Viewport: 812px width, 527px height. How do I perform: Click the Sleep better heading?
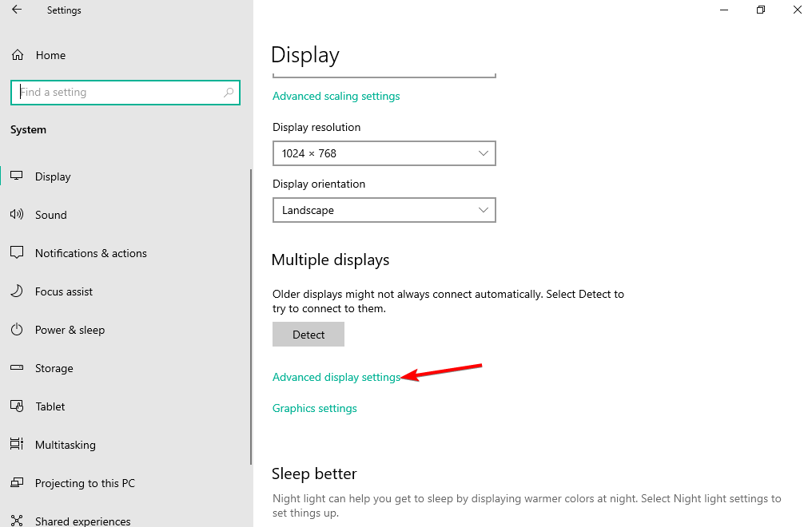click(x=314, y=474)
